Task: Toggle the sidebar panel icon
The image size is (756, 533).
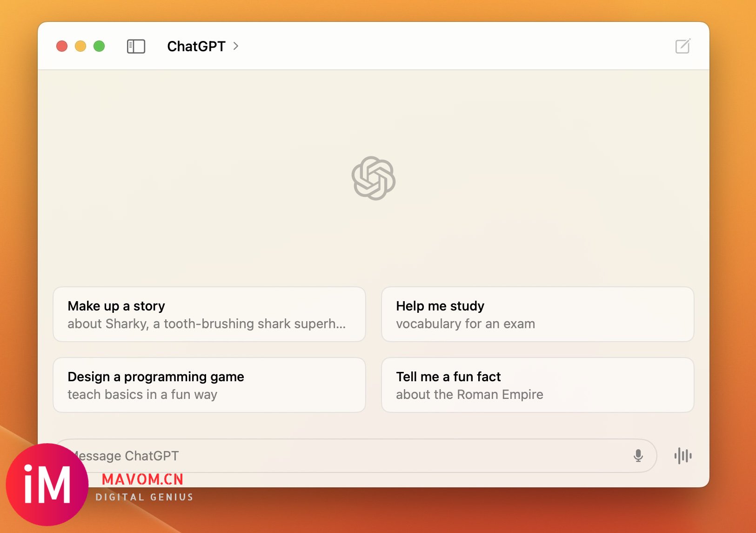Action: 136,46
